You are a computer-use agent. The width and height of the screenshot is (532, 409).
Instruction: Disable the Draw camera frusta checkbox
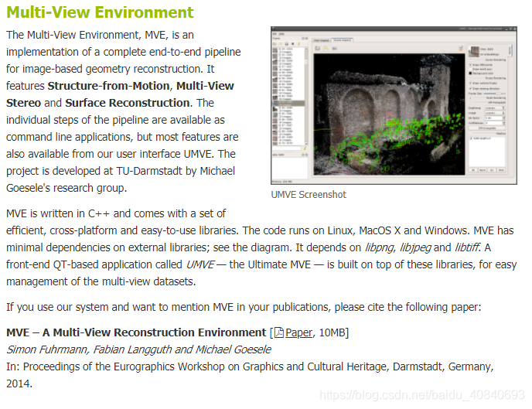[471, 84]
